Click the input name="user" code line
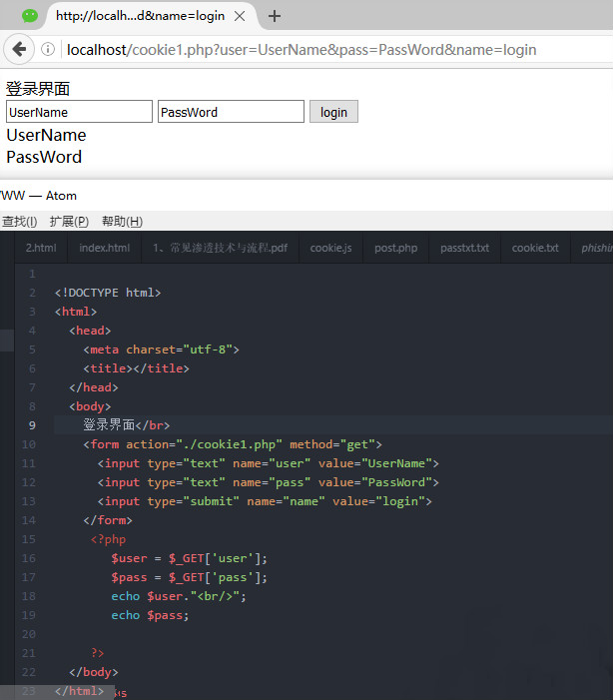613x700 pixels. pyautogui.click(x=269, y=463)
